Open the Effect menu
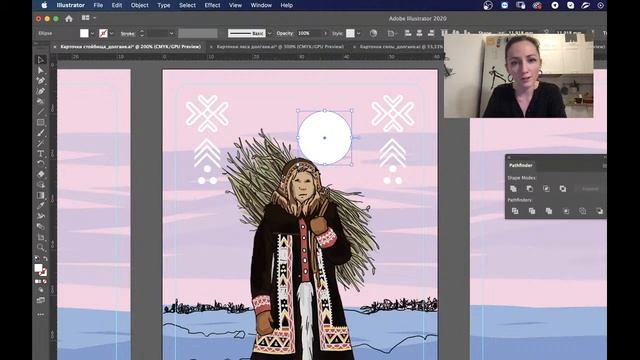The image size is (640, 360). pyautogui.click(x=212, y=5)
